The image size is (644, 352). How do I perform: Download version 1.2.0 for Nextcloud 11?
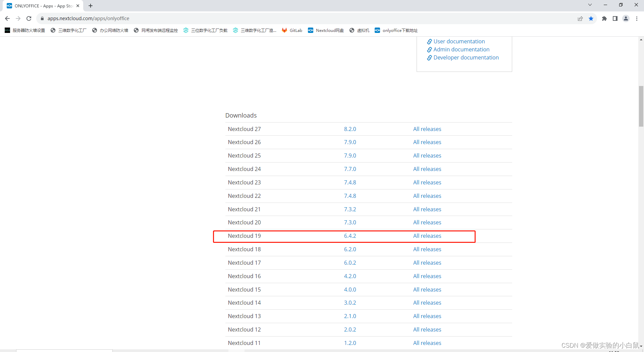coord(350,343)
